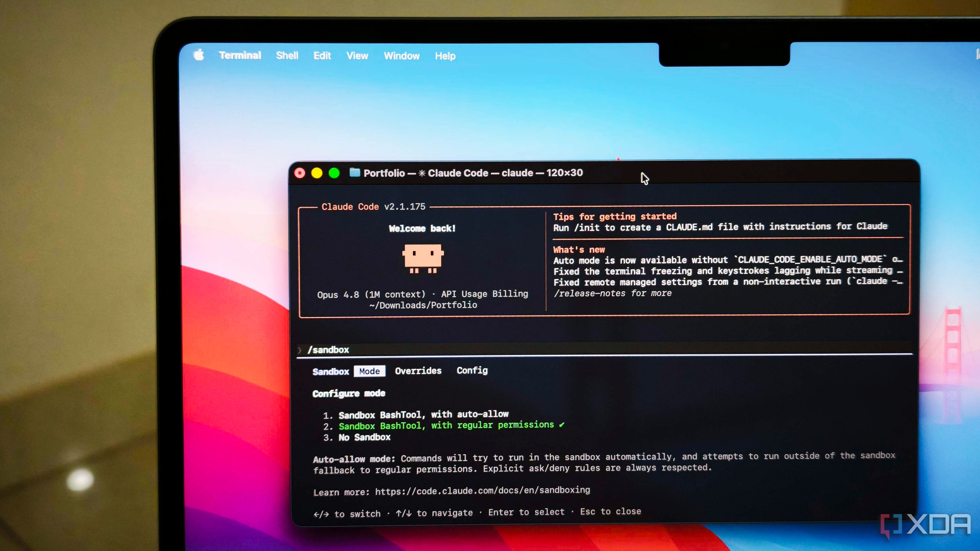Select Sandbox BashTool with auto-allow option
This screenshot has width=980, height=551.
(416, 415)
